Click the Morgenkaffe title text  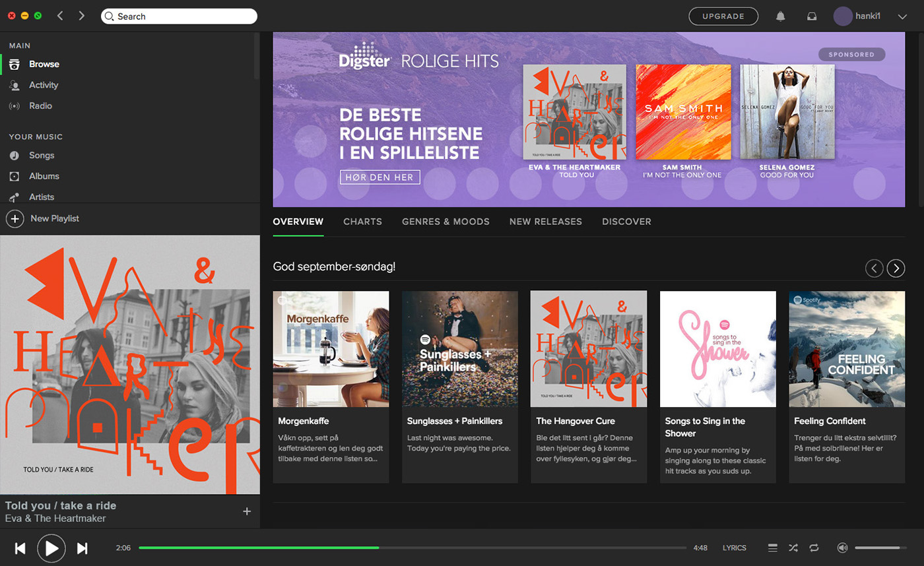pos(304,421)
